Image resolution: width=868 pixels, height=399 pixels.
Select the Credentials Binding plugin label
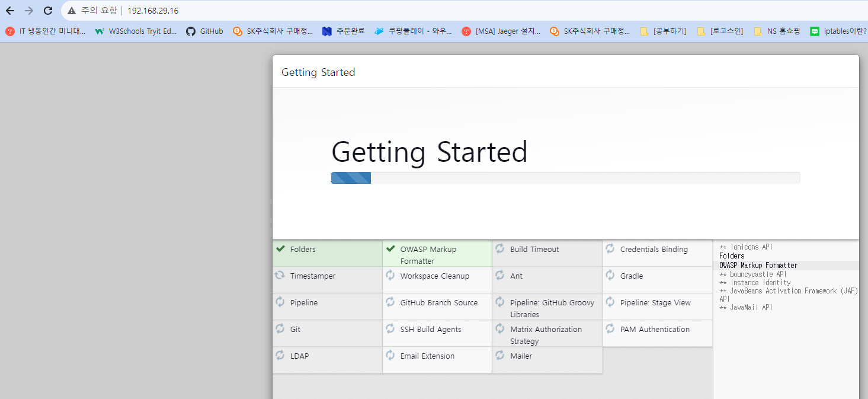654,250
